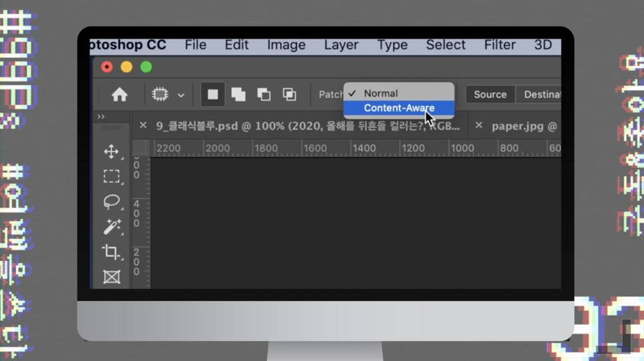Screen dimensions: 644x361
Task: Click the yellow minimize window button
Action: pos(127,67)
